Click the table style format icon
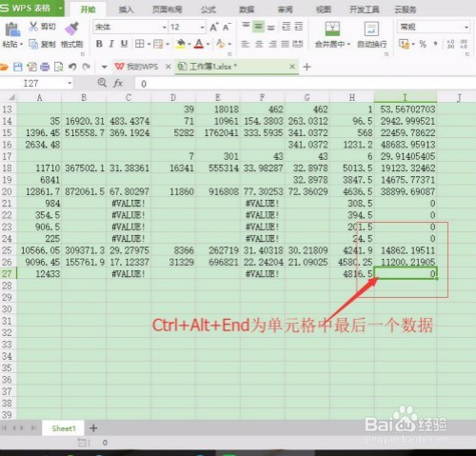Viewport: 476px width, 456px height. [x=158, y=44]
